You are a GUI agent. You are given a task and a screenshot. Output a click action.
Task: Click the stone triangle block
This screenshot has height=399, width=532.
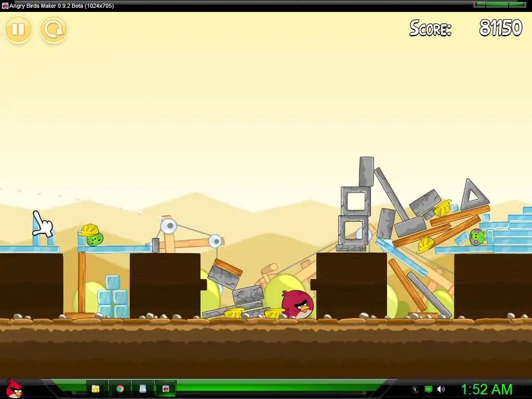click(474, 194)
